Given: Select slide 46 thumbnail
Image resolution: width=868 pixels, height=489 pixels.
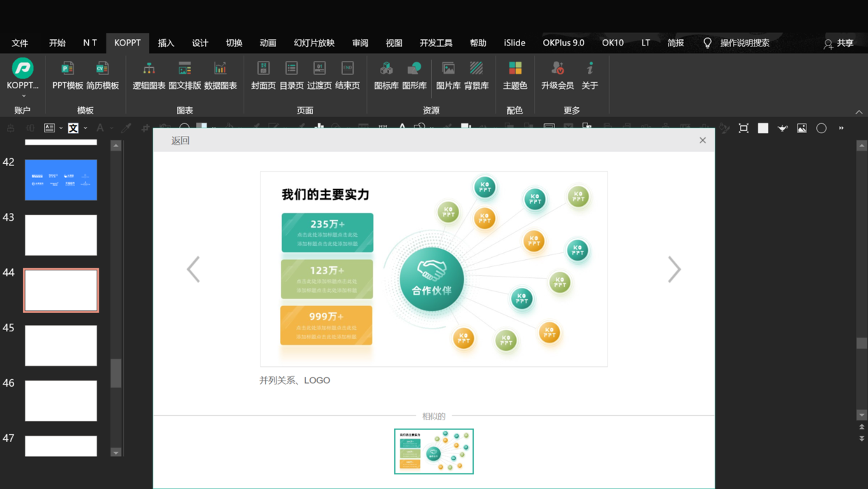Looking at the screenshot, I should tap(61, 401).
